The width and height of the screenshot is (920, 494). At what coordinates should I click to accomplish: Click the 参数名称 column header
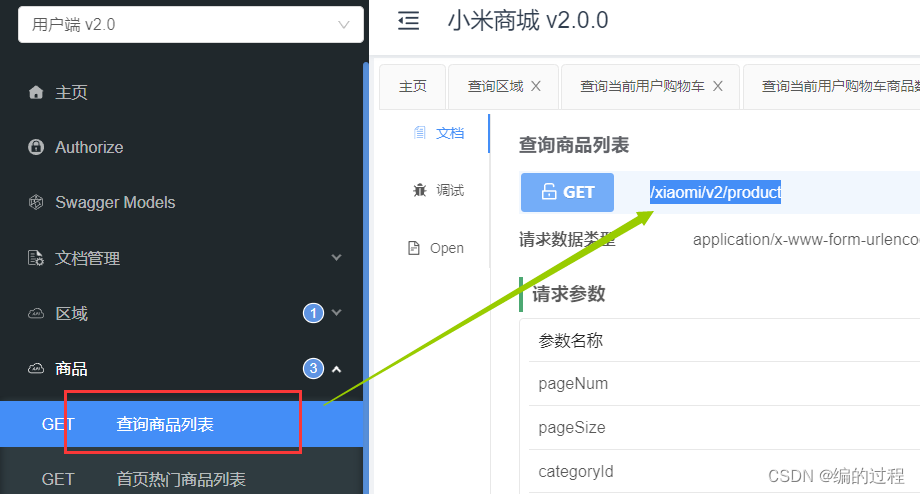[571, 340]
